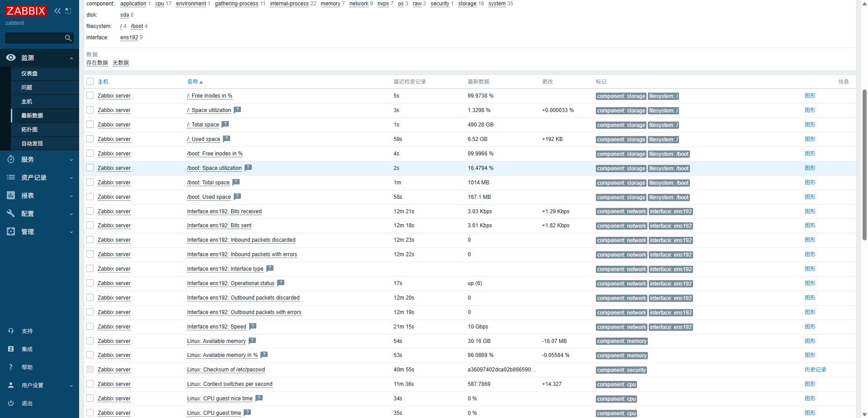Expand the 资产记录 menu section

tap(71, 178)
